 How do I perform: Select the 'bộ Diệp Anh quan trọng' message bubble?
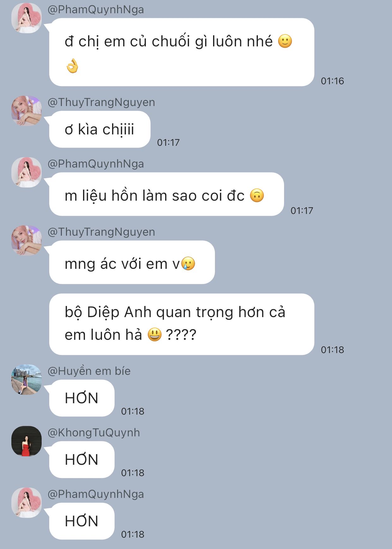point(181,324)
